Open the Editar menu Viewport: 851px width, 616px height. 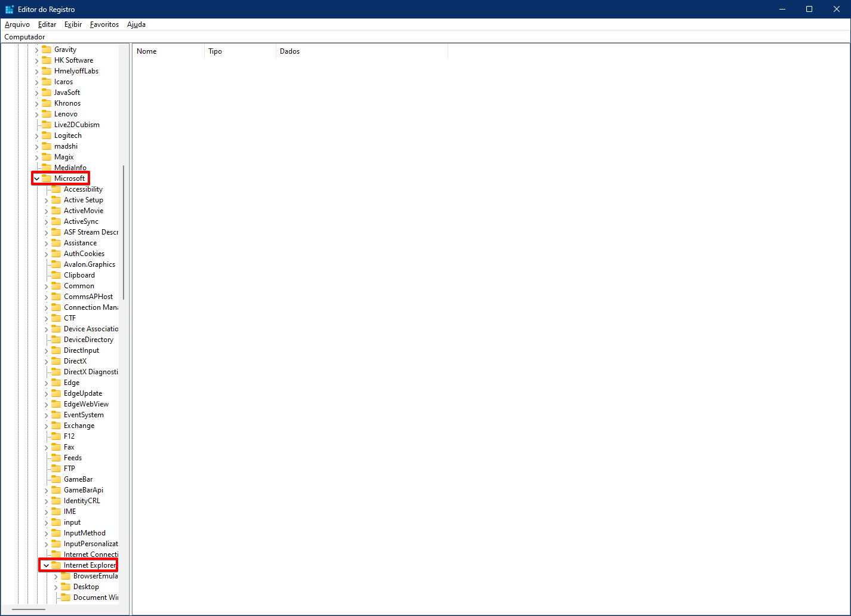(47, 24)
